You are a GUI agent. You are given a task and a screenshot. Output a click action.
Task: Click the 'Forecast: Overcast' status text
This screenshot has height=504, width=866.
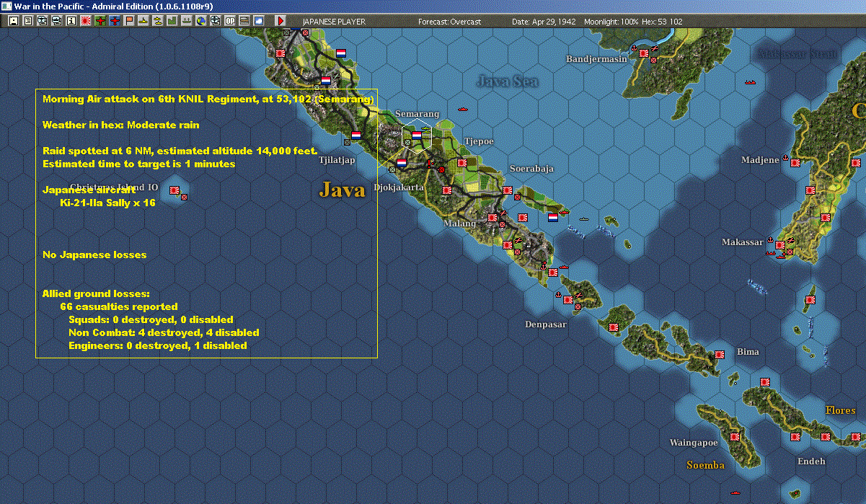449,22
